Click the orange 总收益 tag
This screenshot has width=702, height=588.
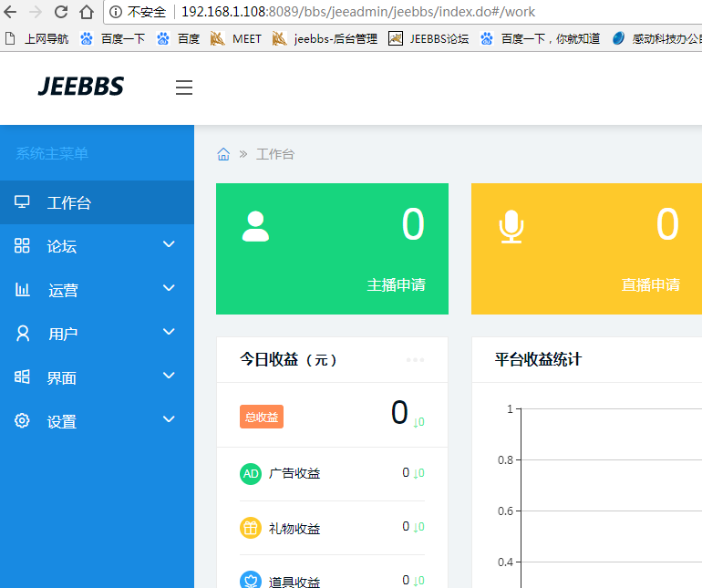coord(262,417)
